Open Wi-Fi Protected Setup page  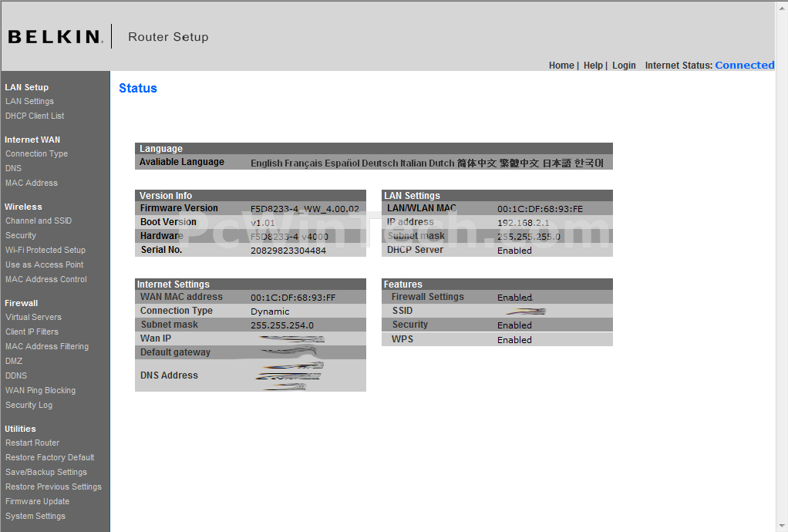[45, 250]
